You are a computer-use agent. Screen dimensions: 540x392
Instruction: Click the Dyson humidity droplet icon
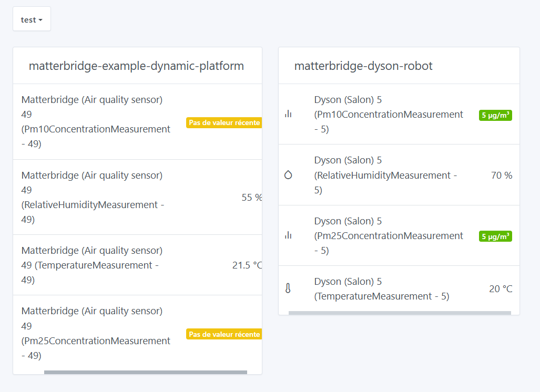click(288, 175)
